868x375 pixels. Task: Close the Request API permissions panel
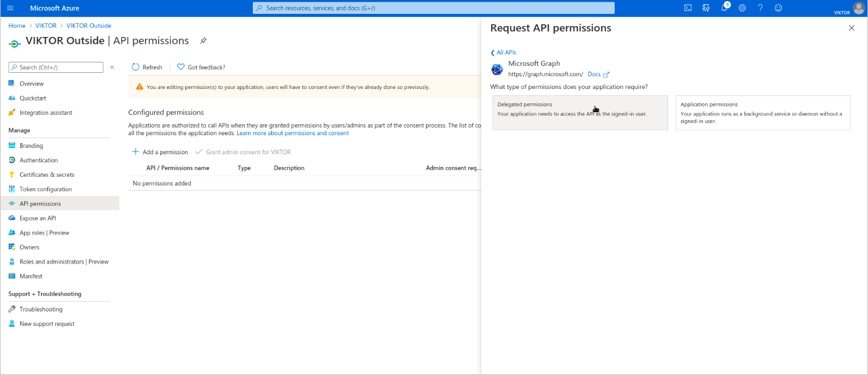point(851,28)
